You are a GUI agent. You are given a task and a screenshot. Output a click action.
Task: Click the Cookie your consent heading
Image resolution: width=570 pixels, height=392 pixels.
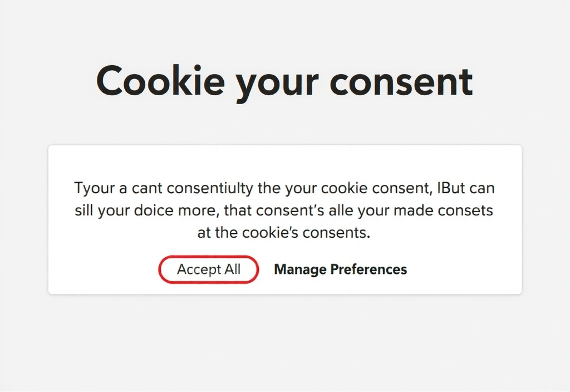(284, 81)
